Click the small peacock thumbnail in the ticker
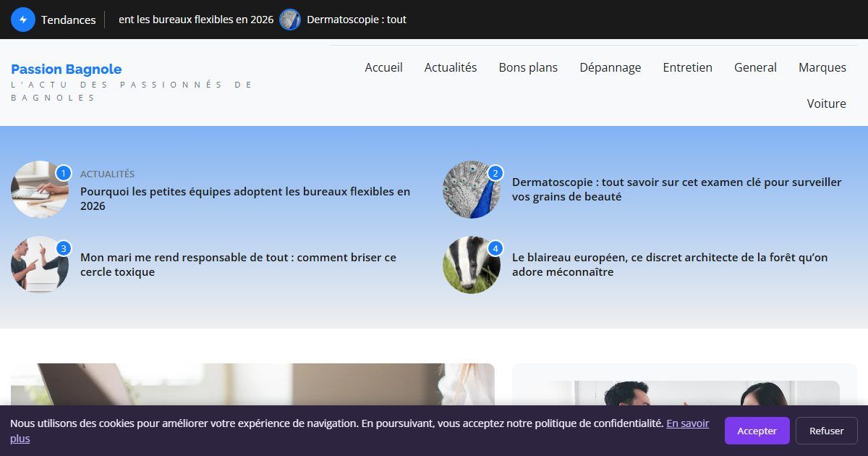The height and width of the screenshot is (456, 868). pyautogui.click(x=290, y=20)
